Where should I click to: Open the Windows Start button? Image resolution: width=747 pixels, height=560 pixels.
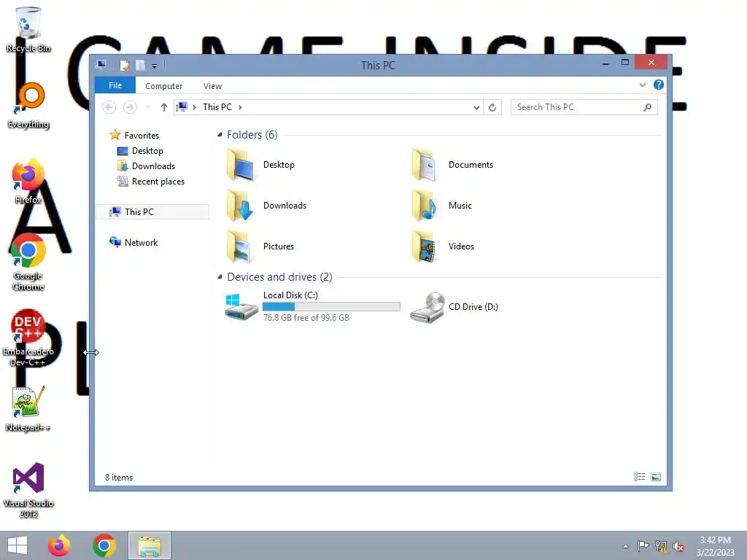click(x=18, y=545)
